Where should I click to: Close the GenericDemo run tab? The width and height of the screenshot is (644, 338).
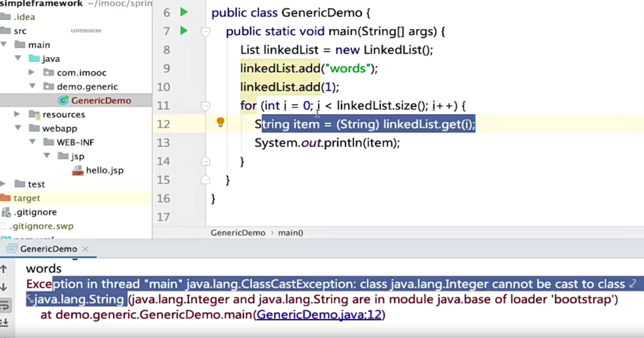point(86,249)
